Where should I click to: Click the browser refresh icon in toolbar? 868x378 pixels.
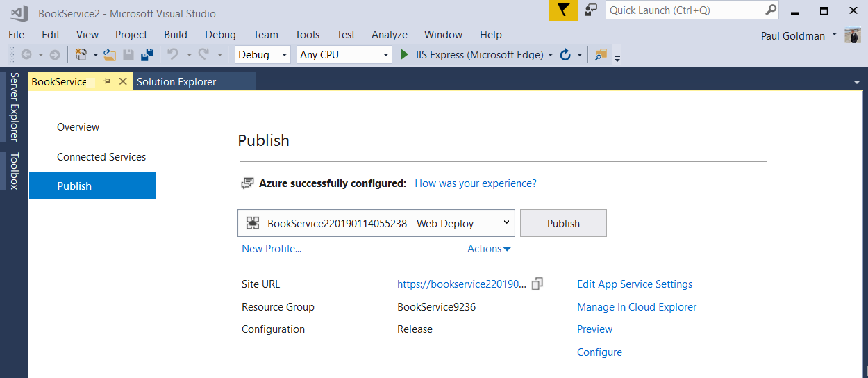tap(565, 54)
